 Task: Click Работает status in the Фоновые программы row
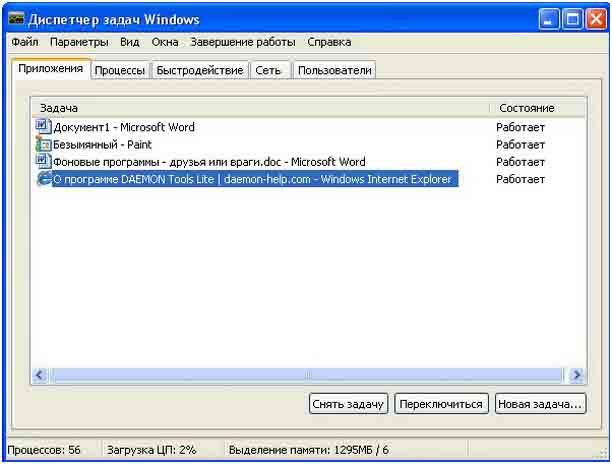[x=520, y=162]
